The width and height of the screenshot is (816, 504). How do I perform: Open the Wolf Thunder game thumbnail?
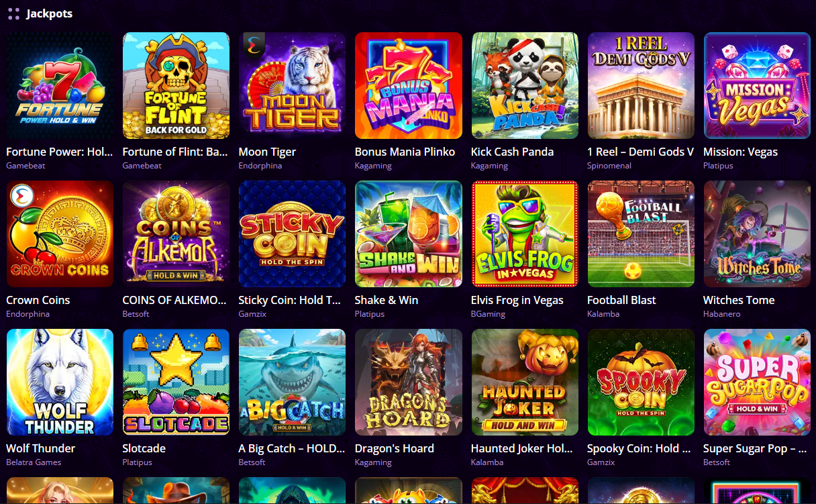60,382
